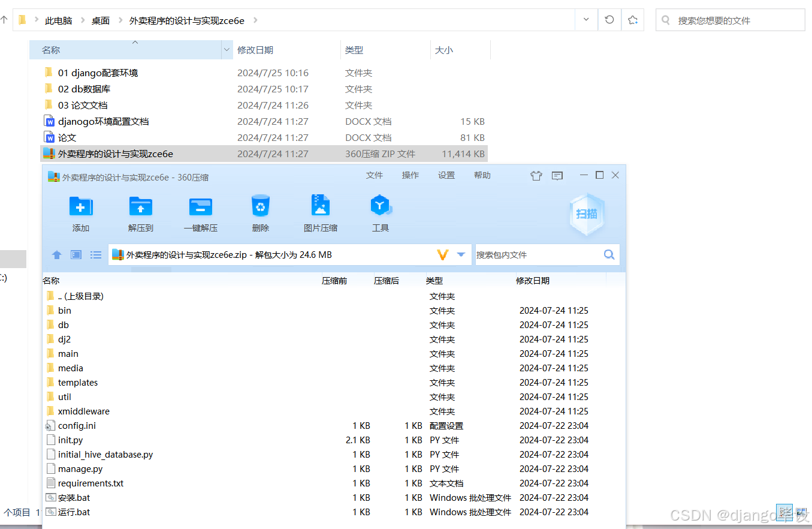Go up one level with the up arrow in 360压缩
This screenshot has width=812, height=529.
coord(57,255)
